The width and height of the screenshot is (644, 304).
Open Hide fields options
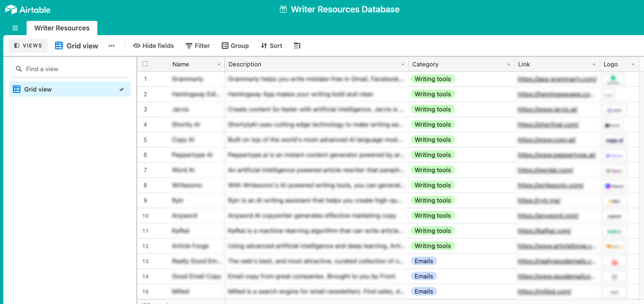pyautogui.click(x=154, y=46)
